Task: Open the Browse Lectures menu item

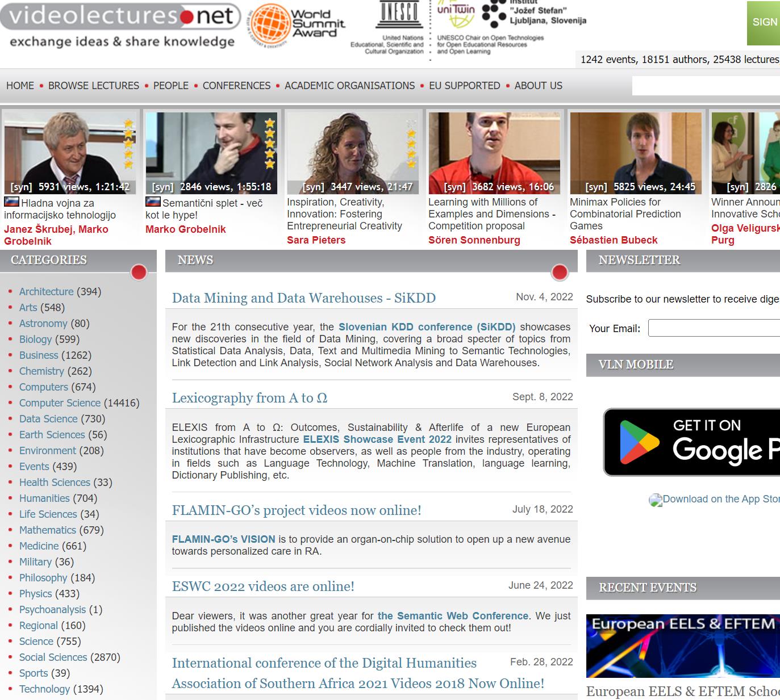Action: pos(94,86)
